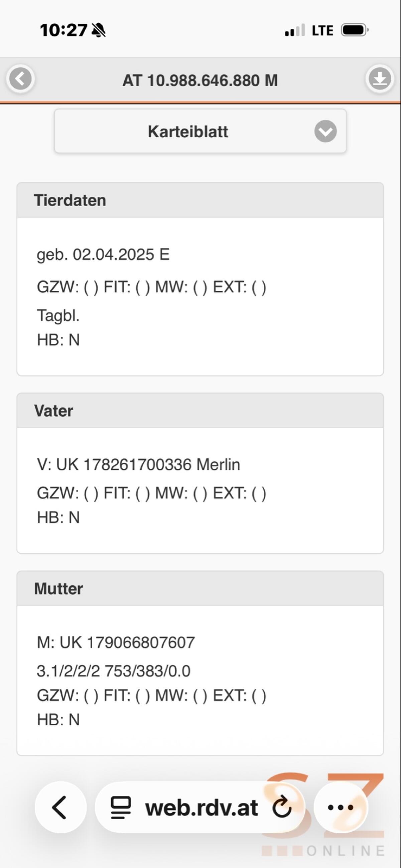Click the Tierdaten section header
This screenshot has height=868, width=401.
(200, 200)
